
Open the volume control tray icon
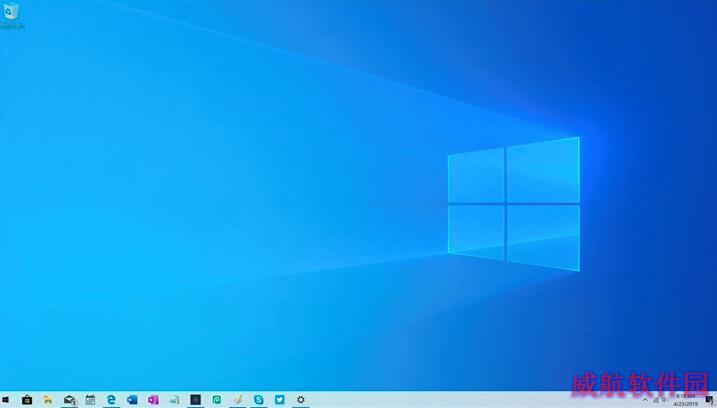(x=664, y=400)
